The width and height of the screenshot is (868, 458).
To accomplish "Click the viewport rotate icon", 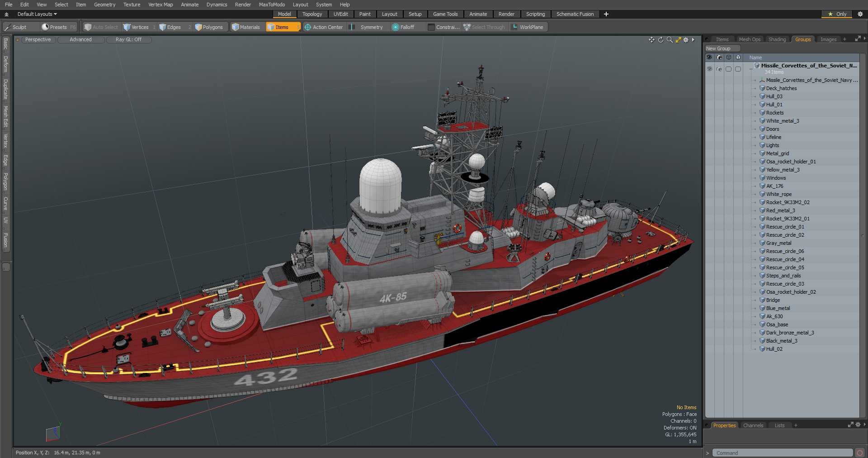I will pyautogui.click(x=660, y=40).
